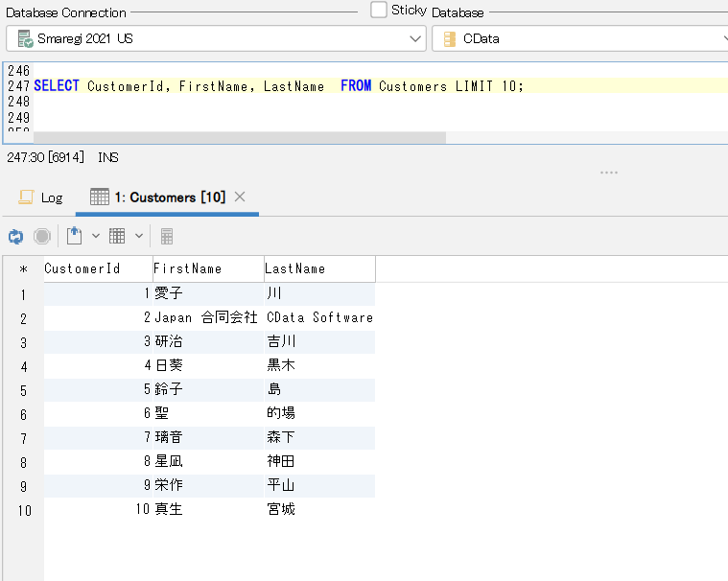Click the export results icon

pyautogui.click(x=74, y=236)
